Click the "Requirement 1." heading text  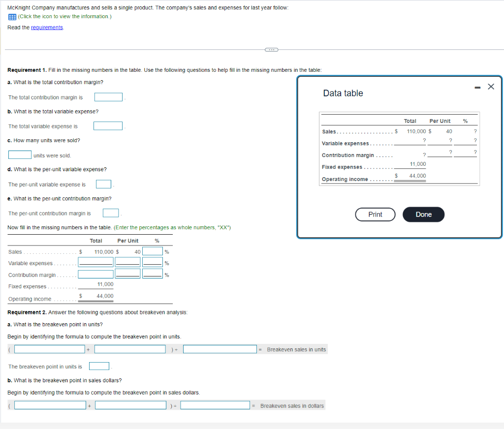click(27, 70)
